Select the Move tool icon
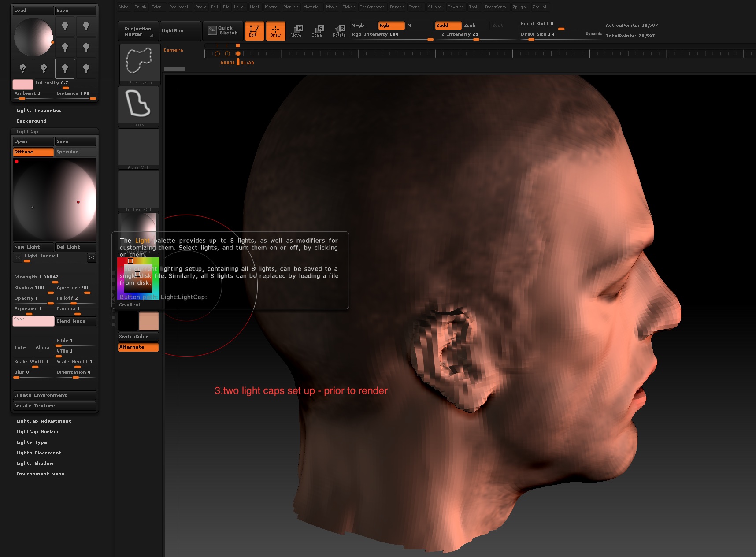 pyautogui.click(x=296, y=31)
